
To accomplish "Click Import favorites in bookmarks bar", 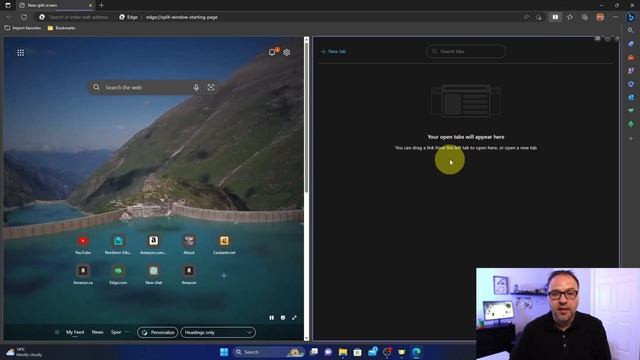I will (23, 28).
